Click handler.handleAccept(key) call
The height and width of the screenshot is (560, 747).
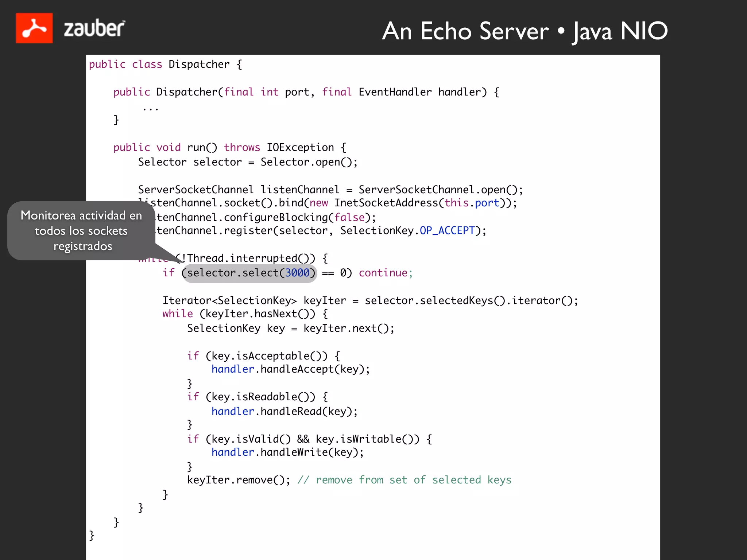pos(290,369)
